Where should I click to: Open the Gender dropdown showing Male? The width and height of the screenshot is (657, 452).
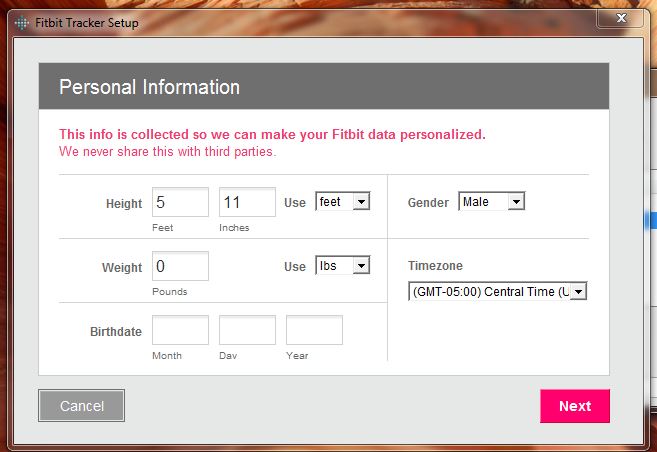click(x=491, y=201)
